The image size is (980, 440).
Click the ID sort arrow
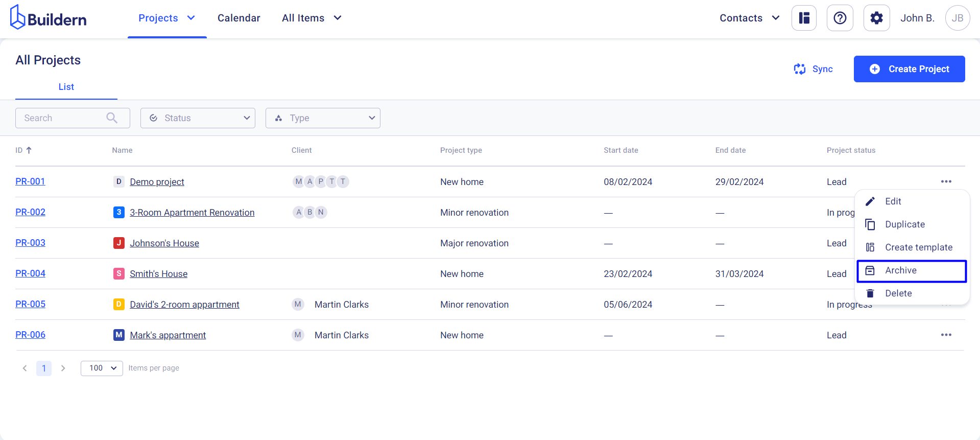[29, 150]
